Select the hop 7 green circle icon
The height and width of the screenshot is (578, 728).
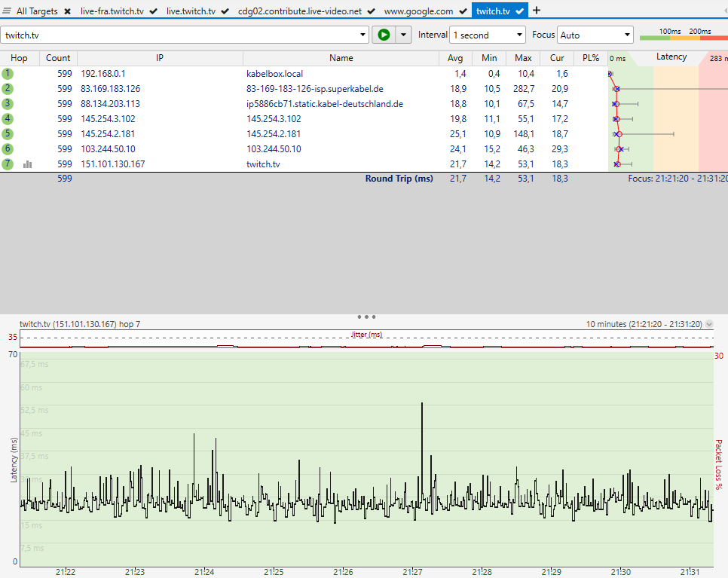(8, 164)
